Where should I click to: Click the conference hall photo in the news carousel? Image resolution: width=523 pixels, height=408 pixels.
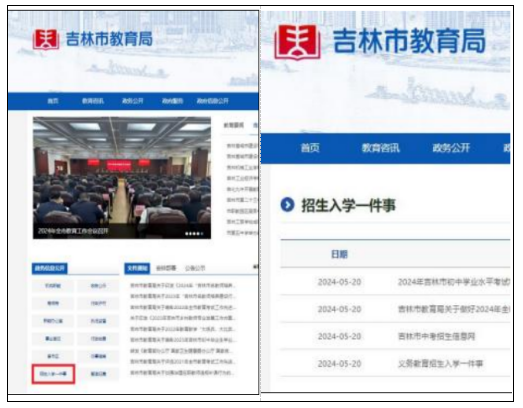(122, 178)
